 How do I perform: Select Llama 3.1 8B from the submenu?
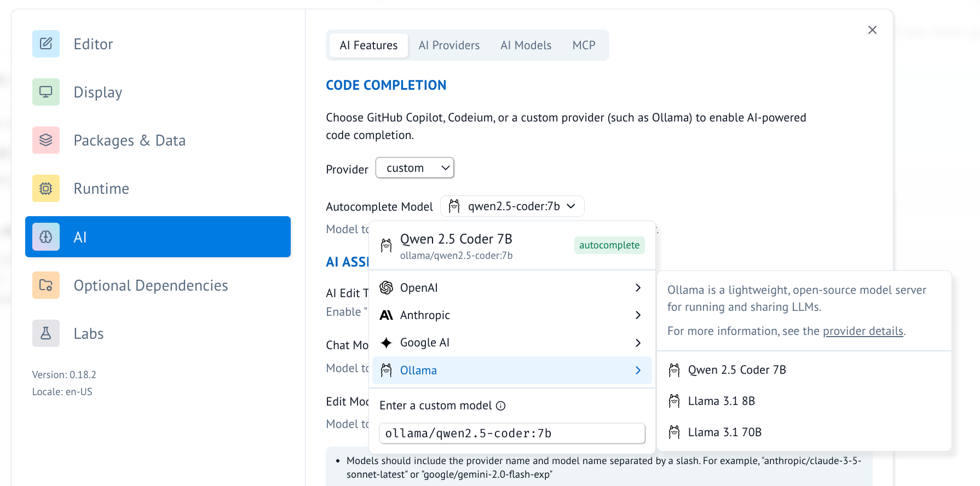(x=721, y=401)
